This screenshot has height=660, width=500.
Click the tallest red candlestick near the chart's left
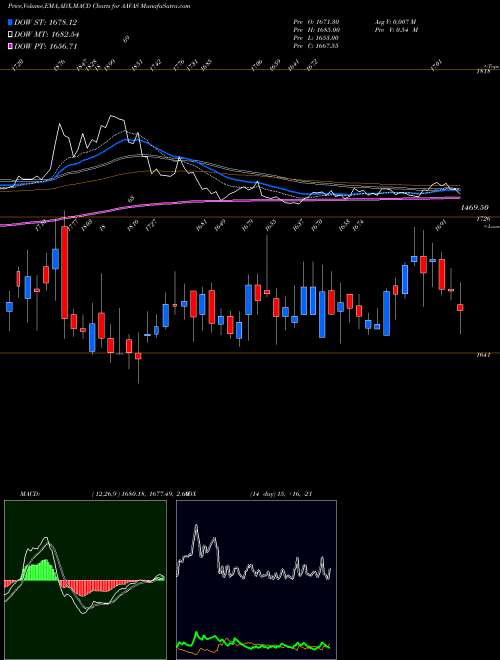click(x=64, y=273)
